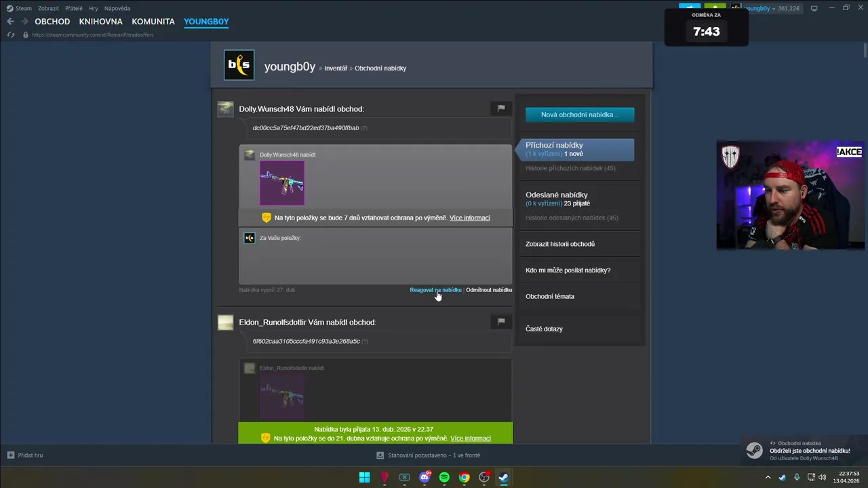Open OBS Studio from the taskbar
This screenshot has width=868, height=488.
(x=484, y=477)
